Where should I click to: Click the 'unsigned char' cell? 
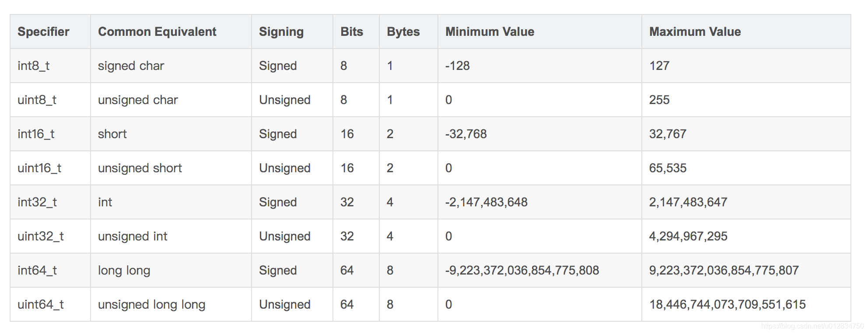[x=171, y=100]
